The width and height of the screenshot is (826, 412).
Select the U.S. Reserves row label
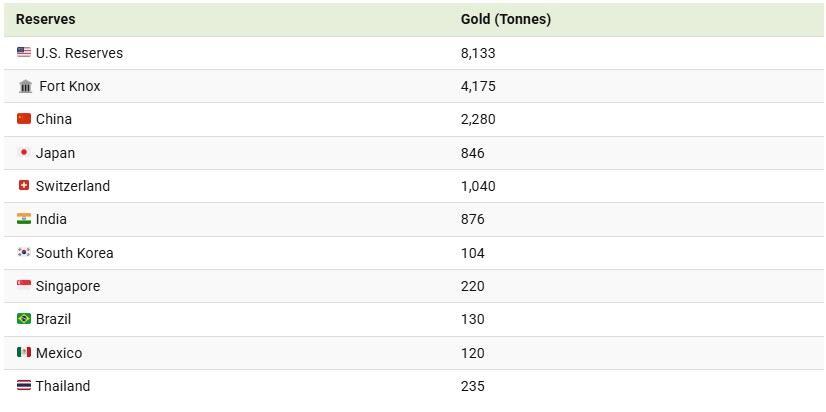[79, 53]
